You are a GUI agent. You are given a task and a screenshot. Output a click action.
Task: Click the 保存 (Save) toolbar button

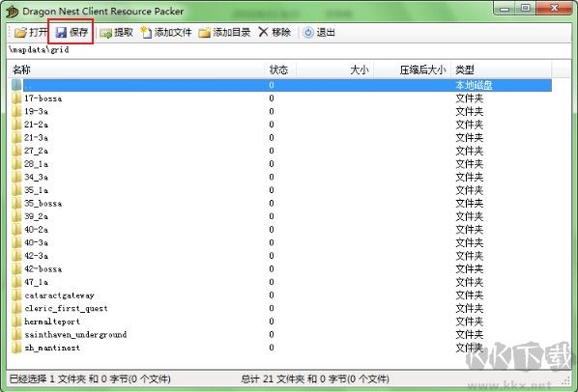(x=72, y=33)
